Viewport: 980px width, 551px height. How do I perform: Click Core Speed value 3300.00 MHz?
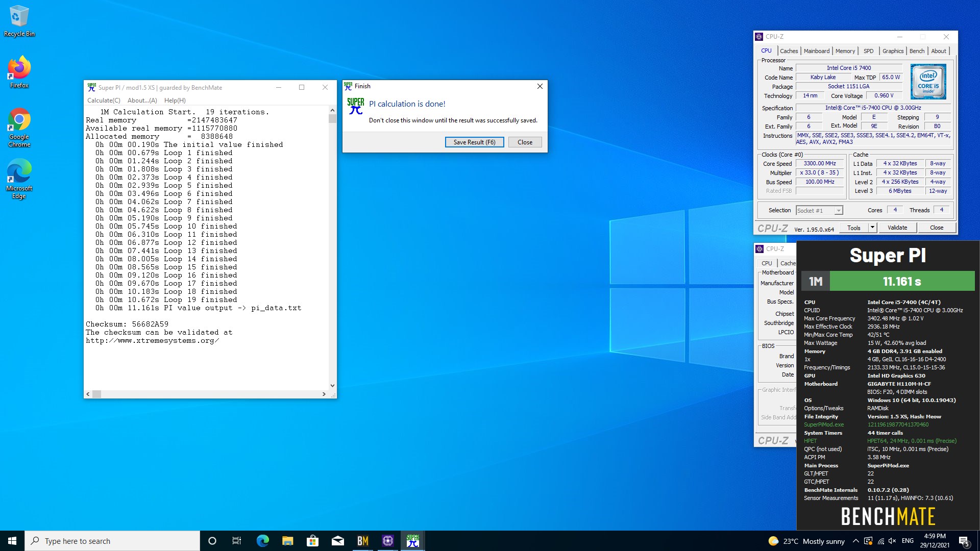pos(820,163)
